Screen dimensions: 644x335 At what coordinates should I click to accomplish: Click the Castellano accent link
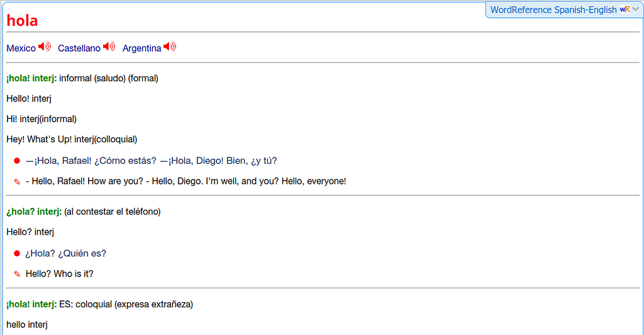pyautogui.click(x=79, y=48)
